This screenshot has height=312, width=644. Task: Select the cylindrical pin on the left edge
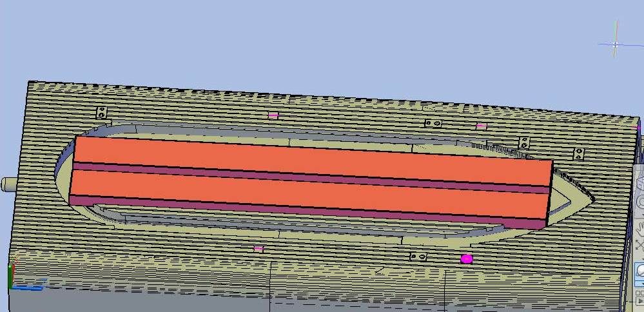click(8, 184)
